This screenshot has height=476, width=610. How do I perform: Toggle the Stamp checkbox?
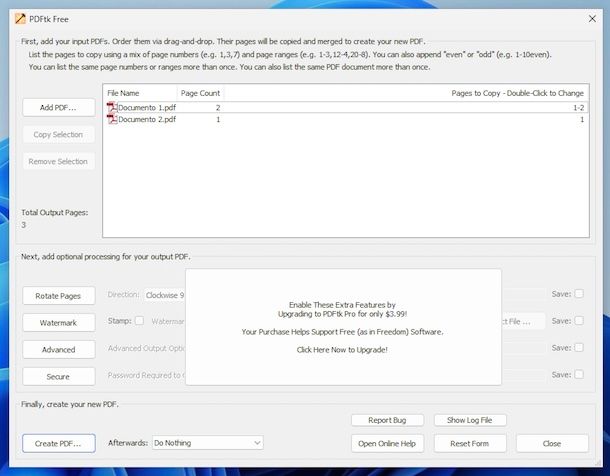coord(140,321)
